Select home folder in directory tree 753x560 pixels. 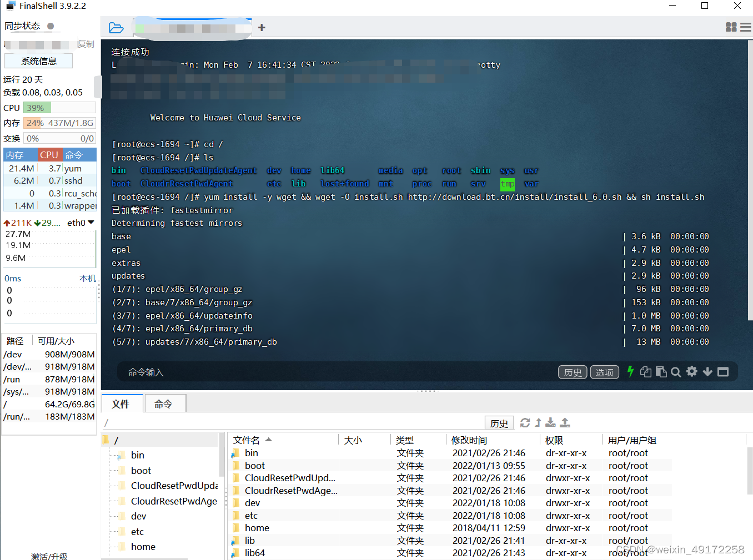click(143, 547)
